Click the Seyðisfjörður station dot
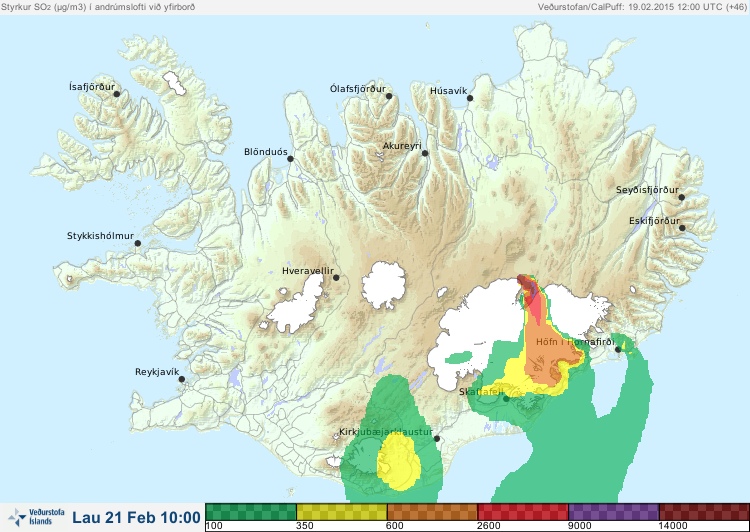This screenshot has height=532, width=750. click(682, 197)
